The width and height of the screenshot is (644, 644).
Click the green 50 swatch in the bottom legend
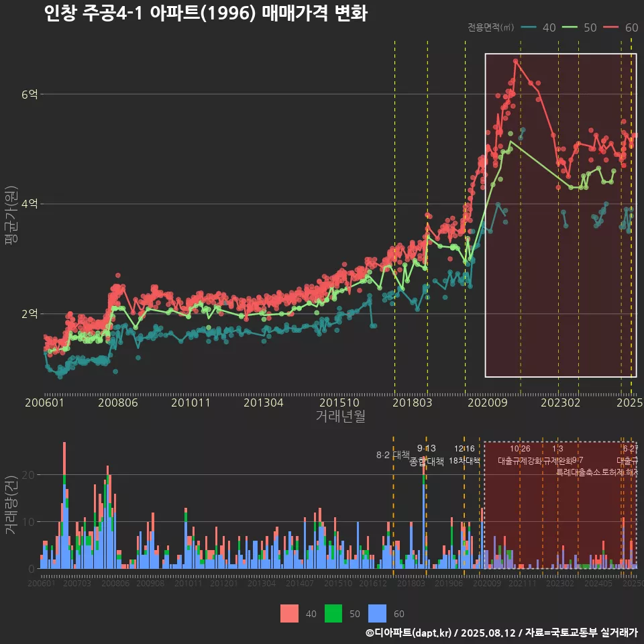[333, 614]
